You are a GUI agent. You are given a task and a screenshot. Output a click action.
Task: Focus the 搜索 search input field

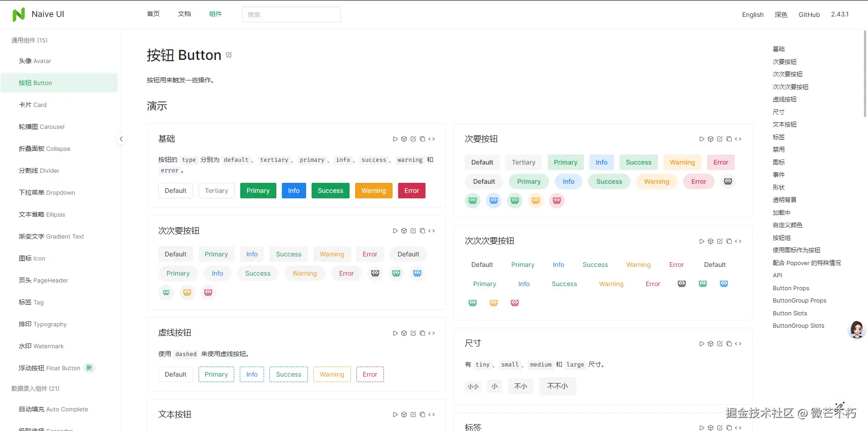coord(291,15)
